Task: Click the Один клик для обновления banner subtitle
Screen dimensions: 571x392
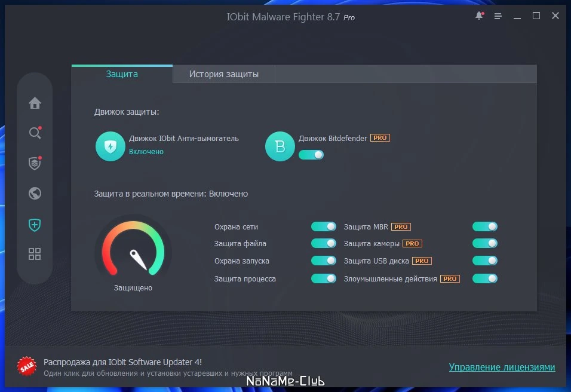Action: pyautogui.click(x=168, y=373)
